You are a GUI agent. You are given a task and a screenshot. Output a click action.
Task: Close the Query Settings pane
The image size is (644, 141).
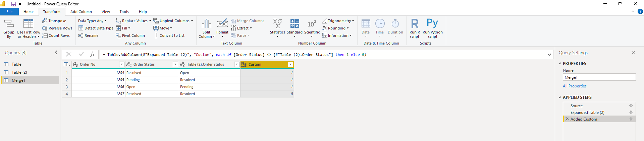[633, 53]
